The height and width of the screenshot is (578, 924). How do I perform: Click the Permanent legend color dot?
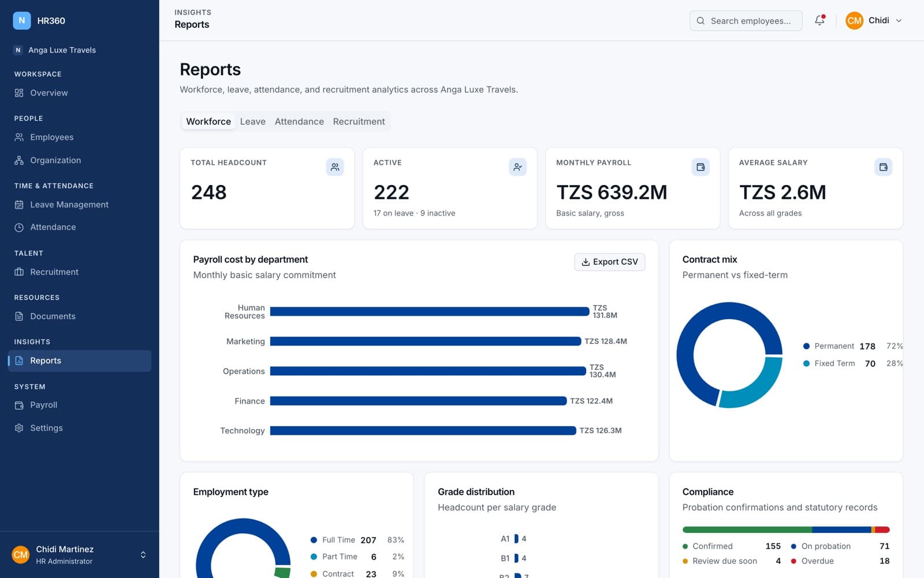pos(806,346)
